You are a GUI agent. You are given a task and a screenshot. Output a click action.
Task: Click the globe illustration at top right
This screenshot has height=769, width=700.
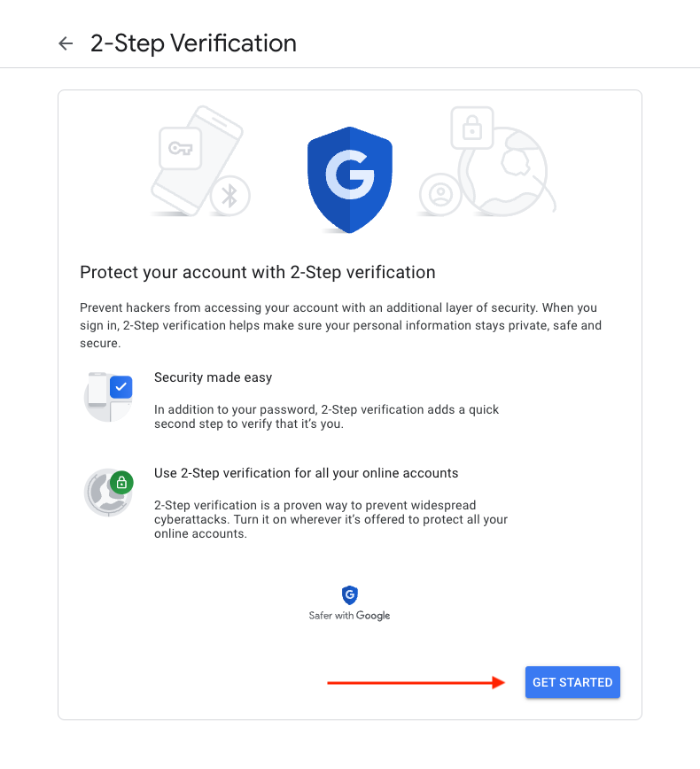click(505, 172)
